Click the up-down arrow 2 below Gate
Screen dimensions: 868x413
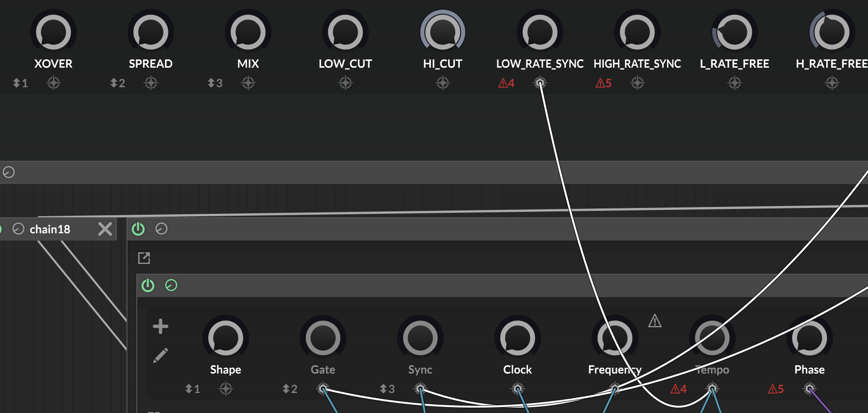click(289, 389)
